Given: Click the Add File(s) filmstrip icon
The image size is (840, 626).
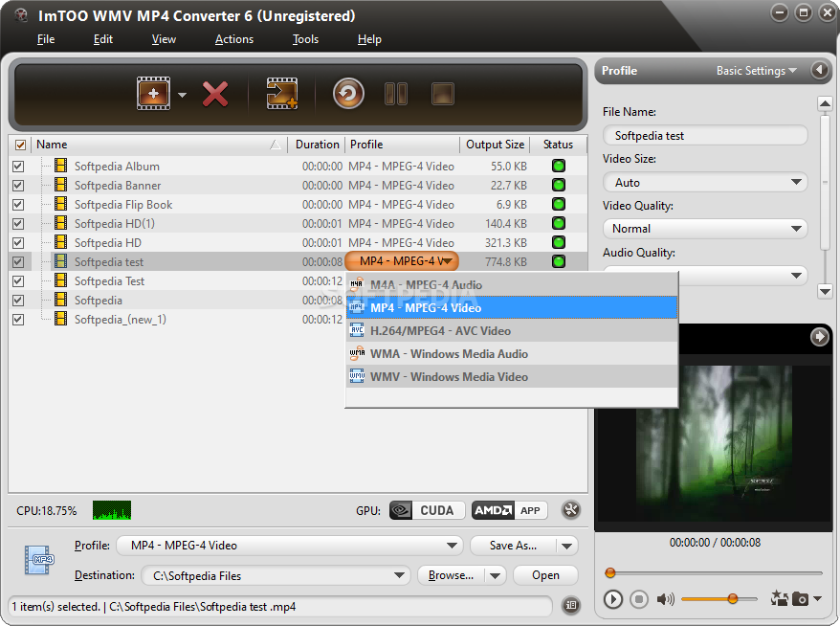Looking at the screenshot, I should [x=153, y=94].
